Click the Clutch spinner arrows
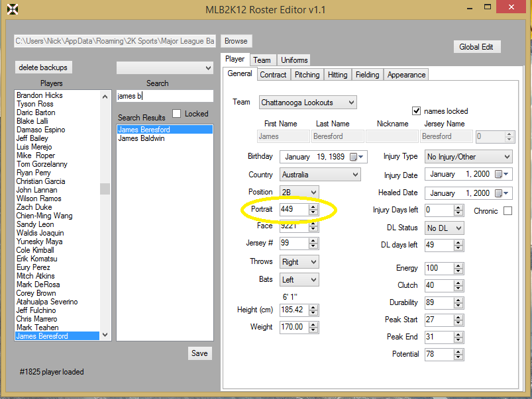Image resolution: width=532 pixels, height=399 pixels. click(458, 285)
